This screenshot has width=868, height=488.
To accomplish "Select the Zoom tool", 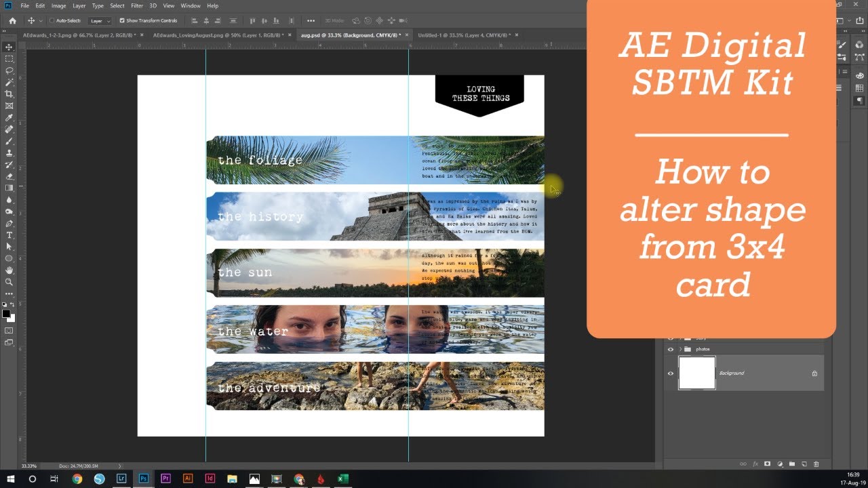I will click(x=9, y=282).
